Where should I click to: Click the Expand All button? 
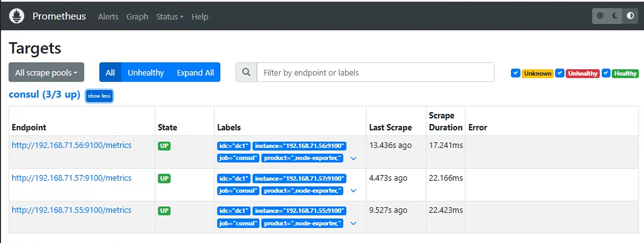coord(196,72)
